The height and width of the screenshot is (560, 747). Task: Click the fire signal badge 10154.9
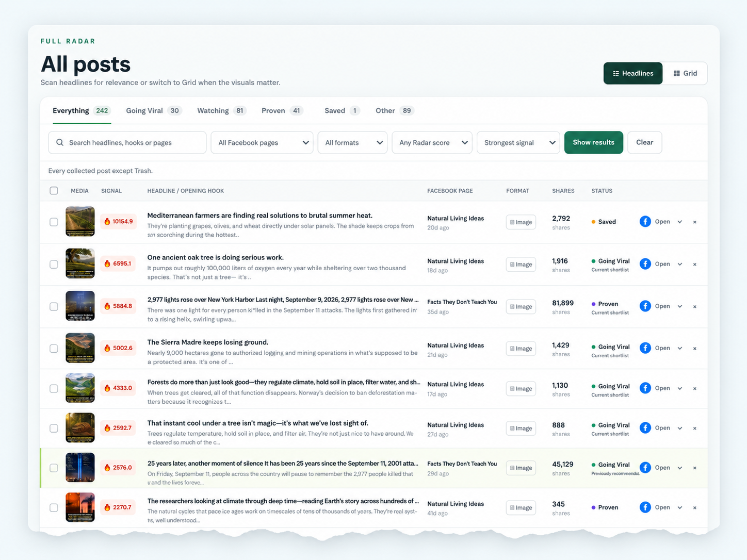(119, 222)
